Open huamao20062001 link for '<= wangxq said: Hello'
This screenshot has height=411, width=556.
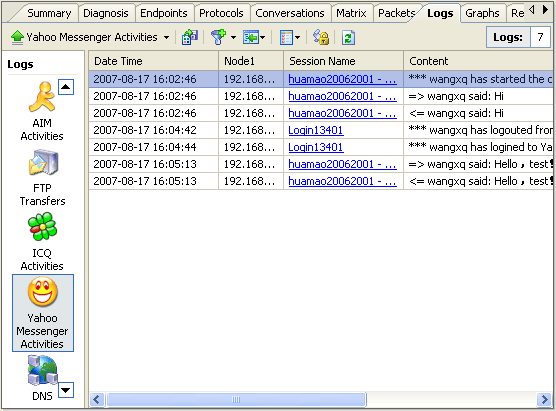(x=342, y=181)
